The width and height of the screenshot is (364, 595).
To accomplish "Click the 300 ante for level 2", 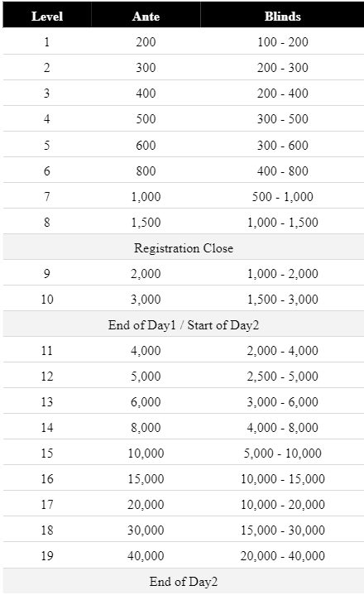I will click(146, 68).
